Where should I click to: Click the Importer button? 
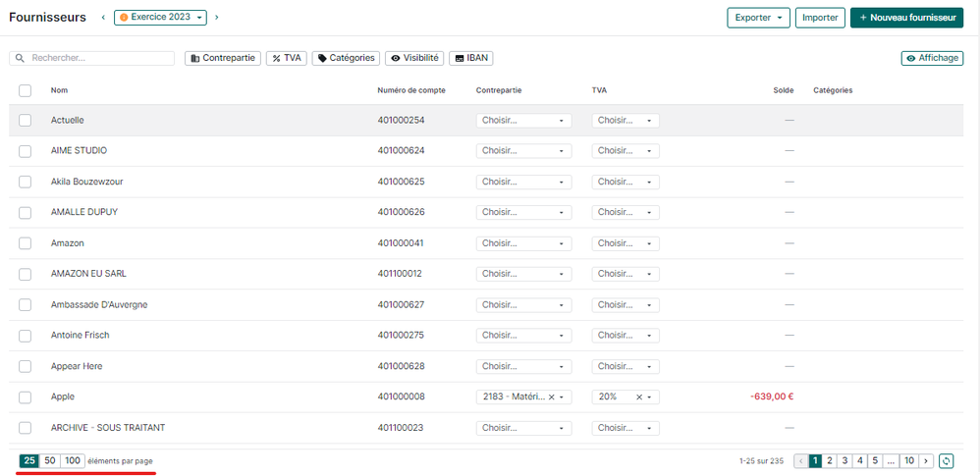pos(820,18)
